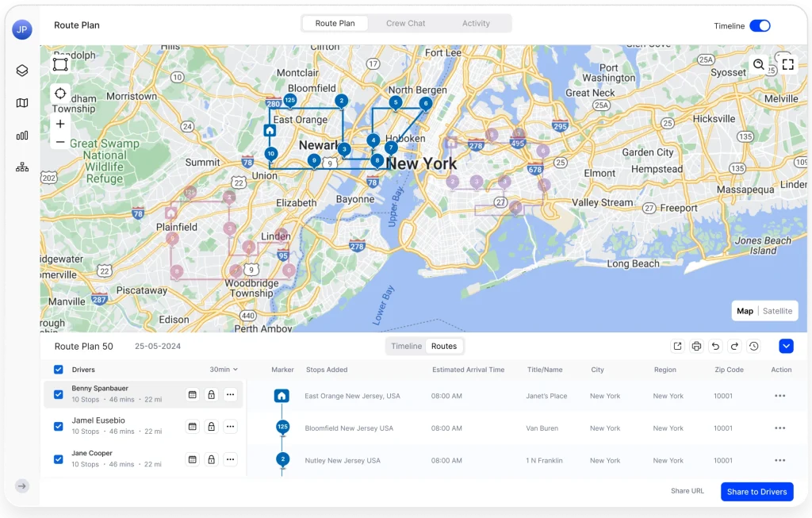Open more options for Jane Cooper
This screenshot has height=518, width=812.
[231, 459]
